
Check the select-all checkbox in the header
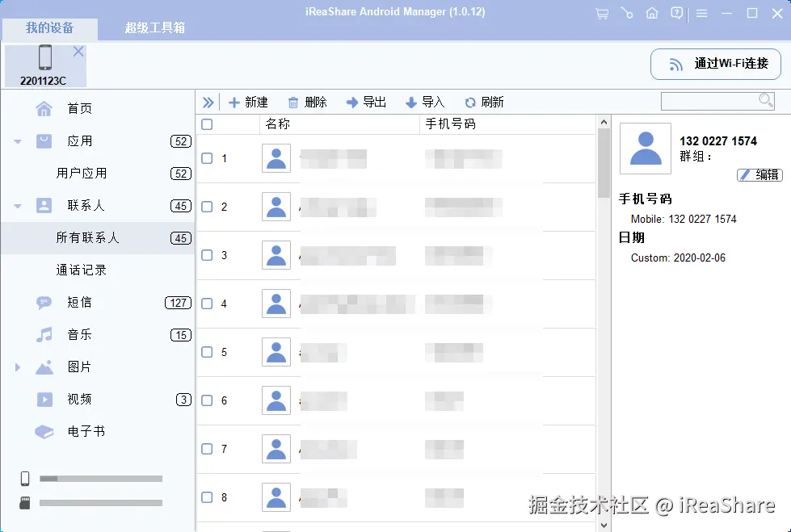tap(207, 124)
